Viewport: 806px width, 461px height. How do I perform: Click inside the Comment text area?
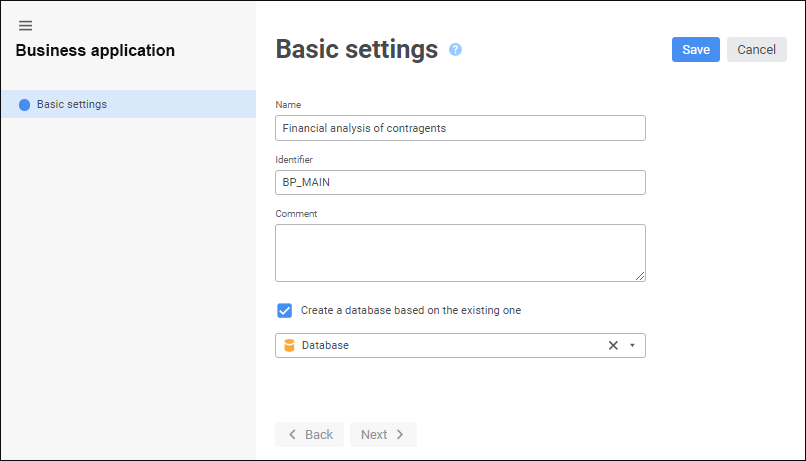(x=460, y=252)
